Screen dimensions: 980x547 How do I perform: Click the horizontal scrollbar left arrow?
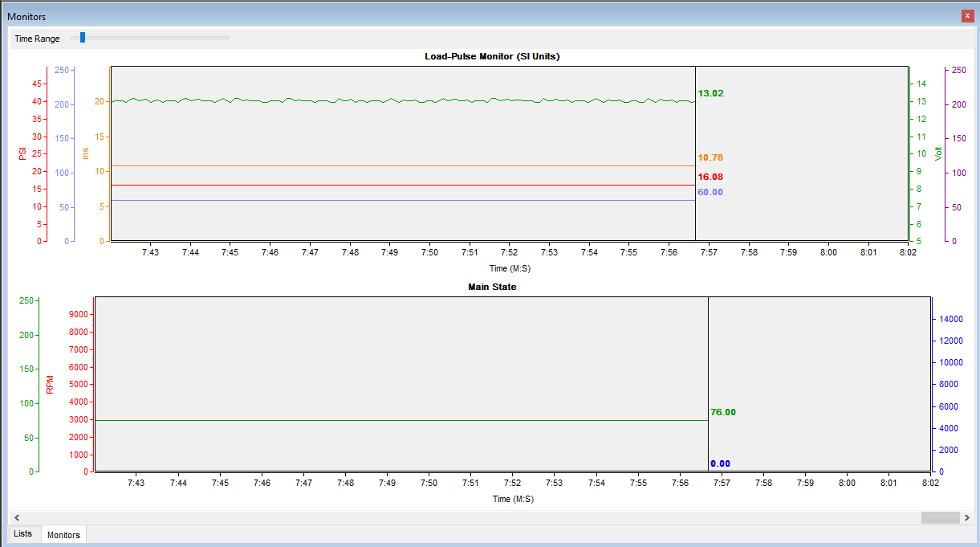click(x=17, y=518)
